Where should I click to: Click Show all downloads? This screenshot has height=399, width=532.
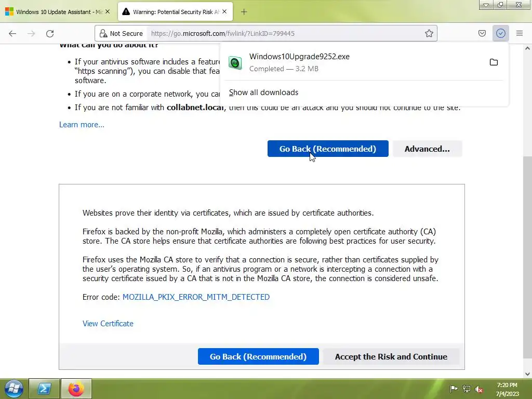tap(263, 92)
